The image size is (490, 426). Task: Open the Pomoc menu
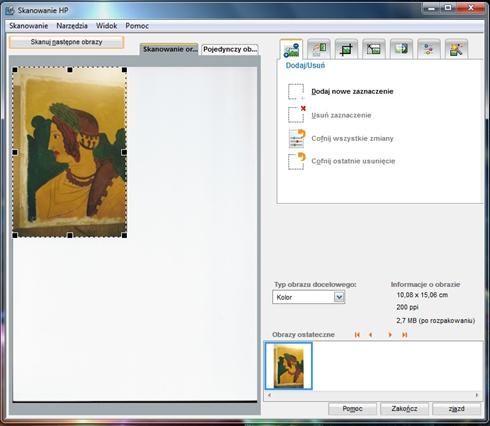click(137, 26)
